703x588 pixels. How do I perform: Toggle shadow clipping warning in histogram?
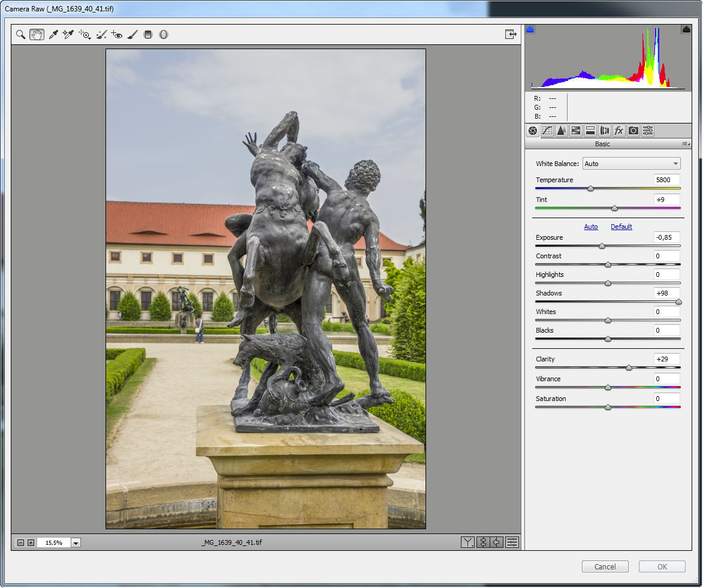[530, 29]
